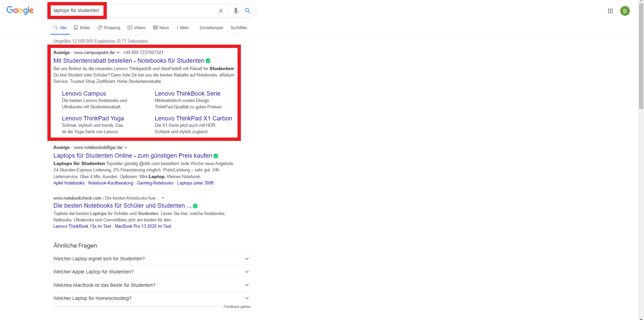Open Notebook-Kaufberatung sitelink
Screen dimensions: 644x320
coord(111,183)
